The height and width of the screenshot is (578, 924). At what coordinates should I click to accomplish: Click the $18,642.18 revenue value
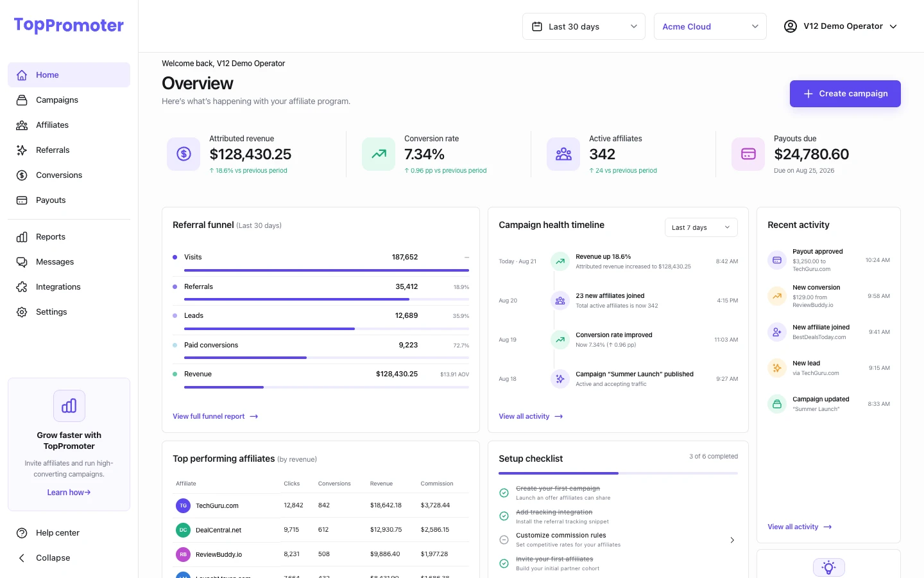pos(386,505)
